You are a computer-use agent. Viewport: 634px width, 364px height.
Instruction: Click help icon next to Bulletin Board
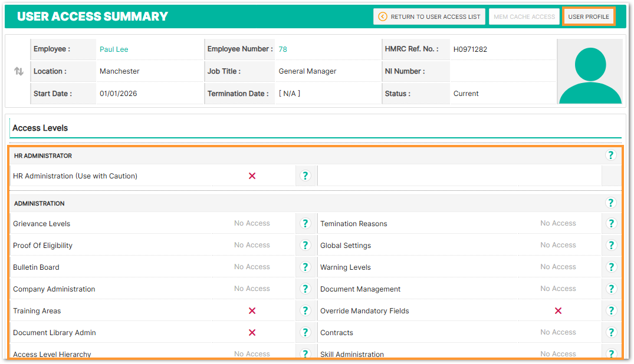(x=305, y=267)
